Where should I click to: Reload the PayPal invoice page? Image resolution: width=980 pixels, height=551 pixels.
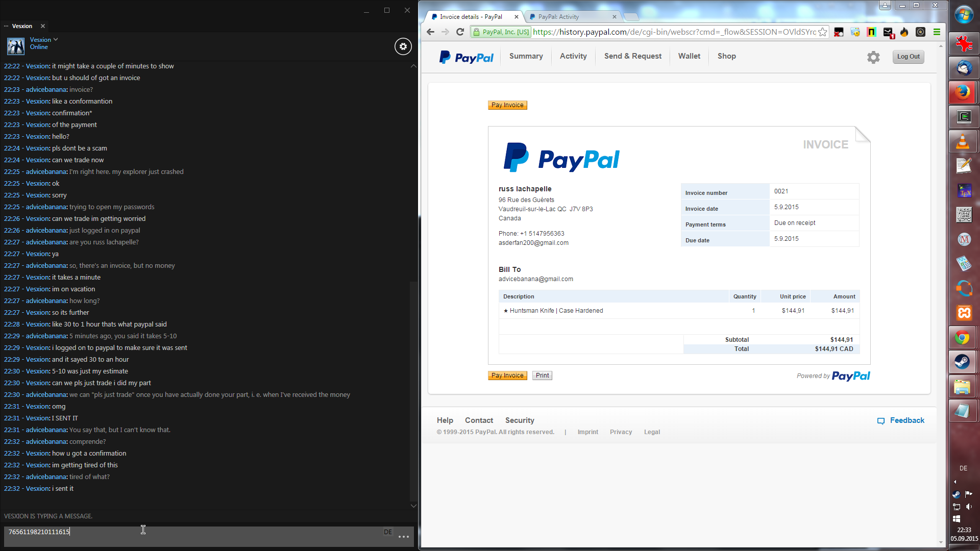(460, 32)
